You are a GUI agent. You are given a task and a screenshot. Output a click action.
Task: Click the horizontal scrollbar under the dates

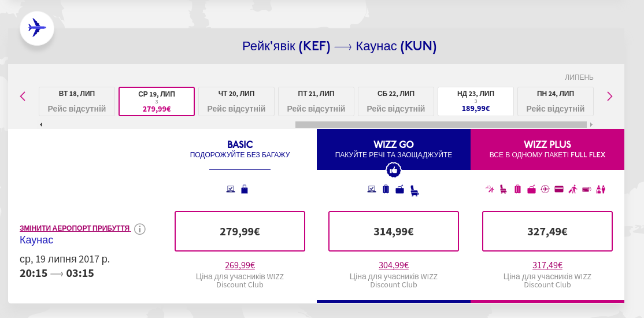tap(441, 124)
